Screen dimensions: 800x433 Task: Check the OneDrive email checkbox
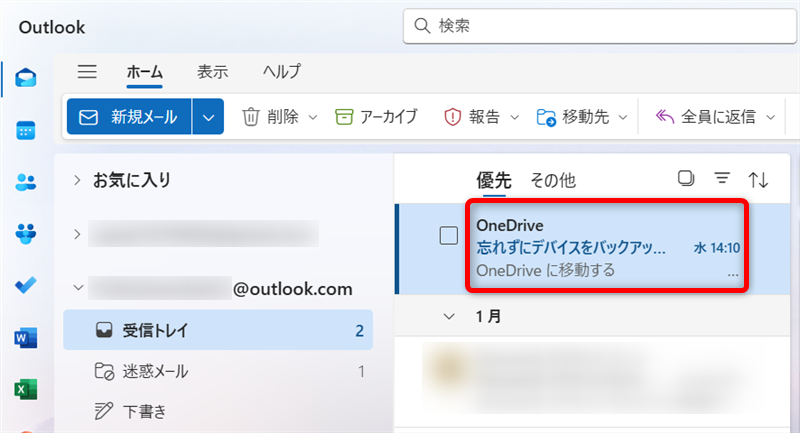point(449,236)
